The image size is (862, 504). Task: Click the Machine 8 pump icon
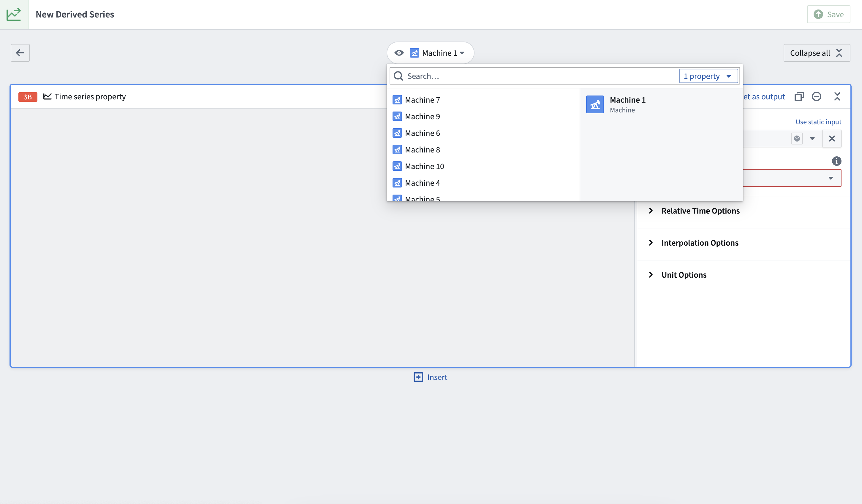pos(397,150)
